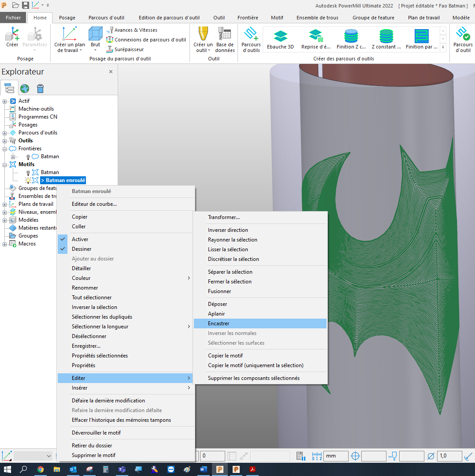The image size is (475, 476).
Task: Click the recycle bin icon in Explorateur
Action: point(40,89)
